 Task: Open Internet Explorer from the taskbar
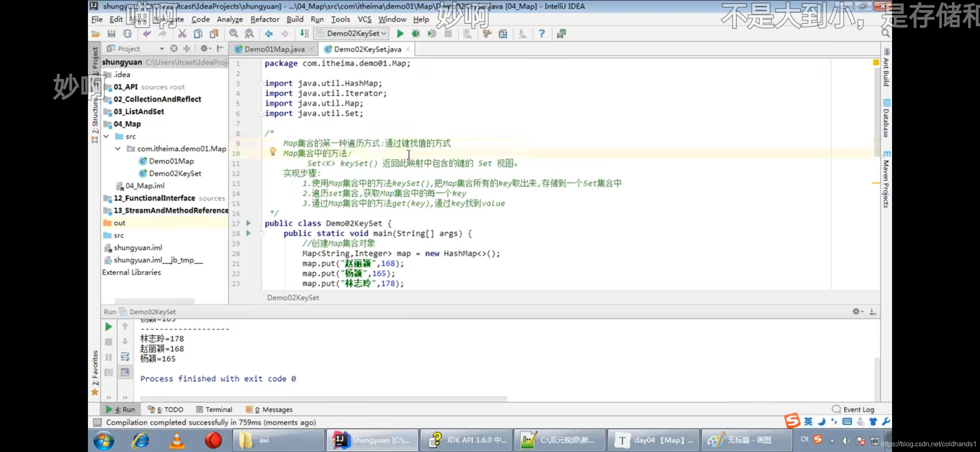140,440
